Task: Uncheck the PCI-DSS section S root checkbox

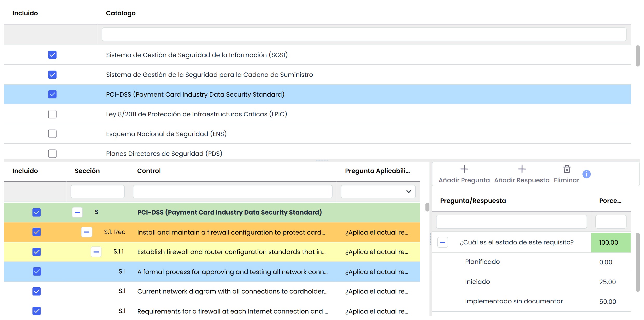Action: (37, 212)
